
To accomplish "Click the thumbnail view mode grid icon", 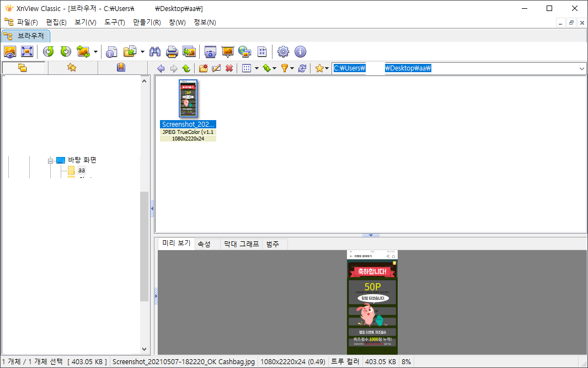I will (247, 68).
